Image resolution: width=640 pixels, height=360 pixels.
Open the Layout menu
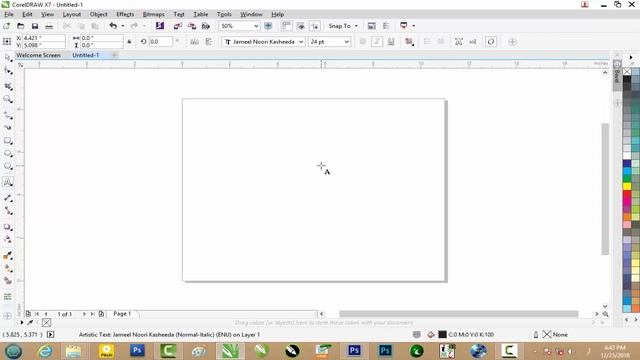click(72, 14)
